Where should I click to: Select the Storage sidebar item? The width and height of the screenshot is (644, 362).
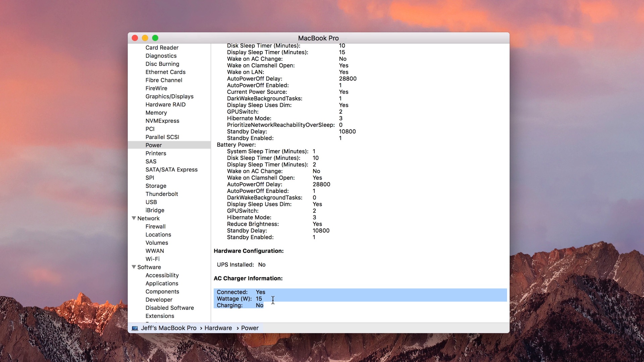156,186
